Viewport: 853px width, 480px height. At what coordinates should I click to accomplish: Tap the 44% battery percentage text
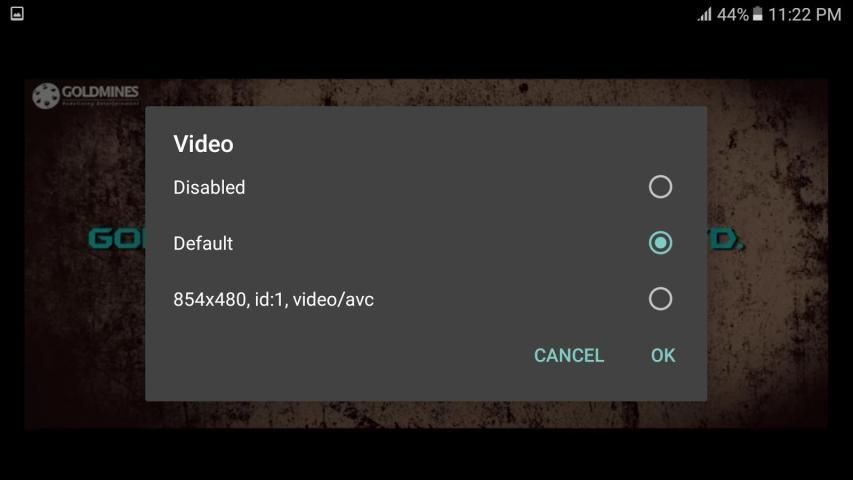[732, 15]
